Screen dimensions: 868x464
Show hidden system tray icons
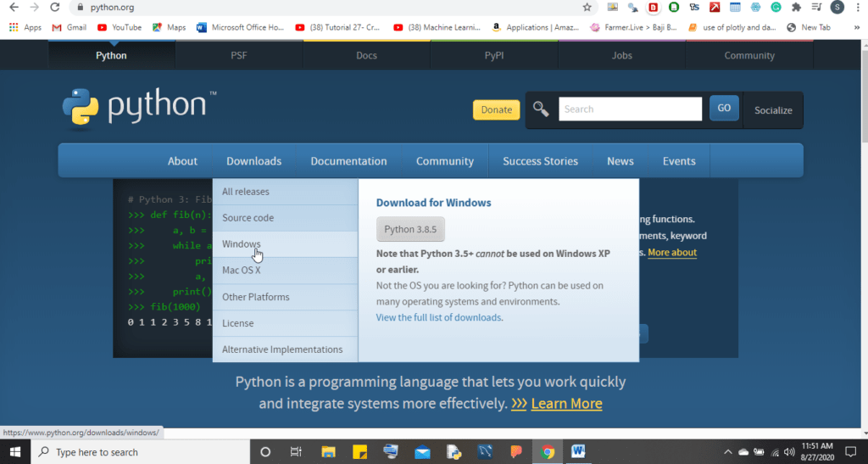[x=727, y=452]
